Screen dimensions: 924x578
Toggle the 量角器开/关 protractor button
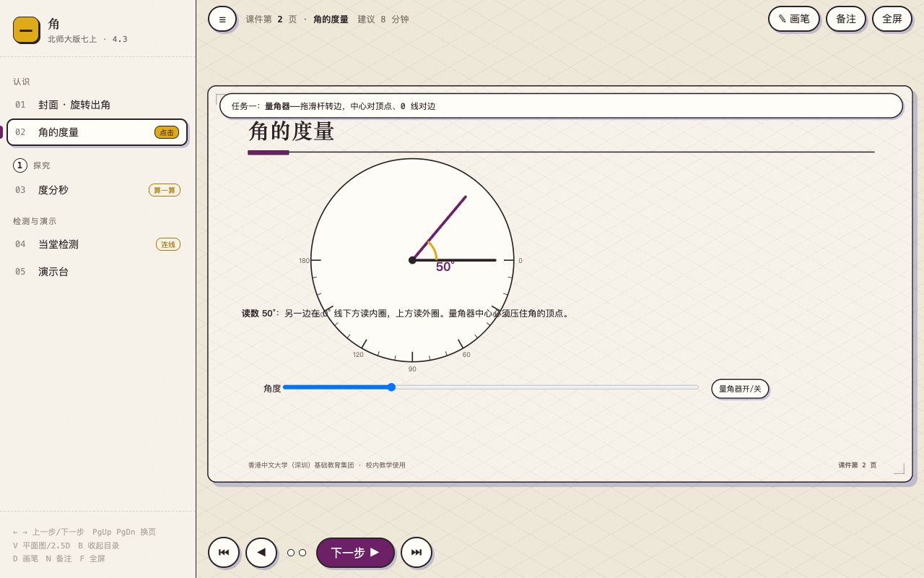coord(740,389)
